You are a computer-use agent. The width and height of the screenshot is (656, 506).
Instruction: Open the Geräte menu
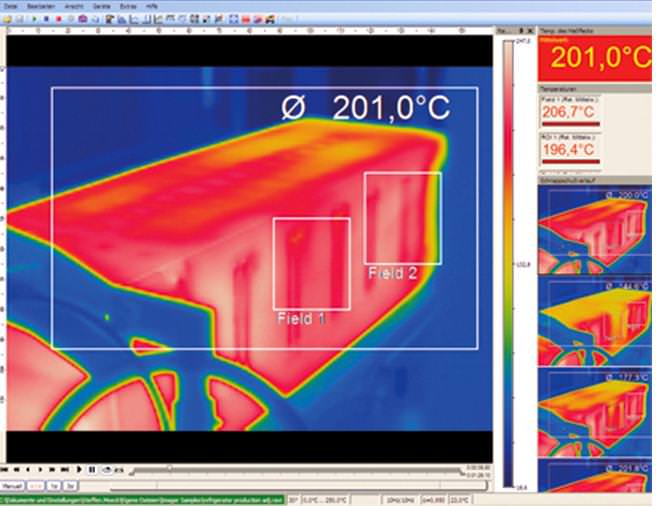coord(102,6)
